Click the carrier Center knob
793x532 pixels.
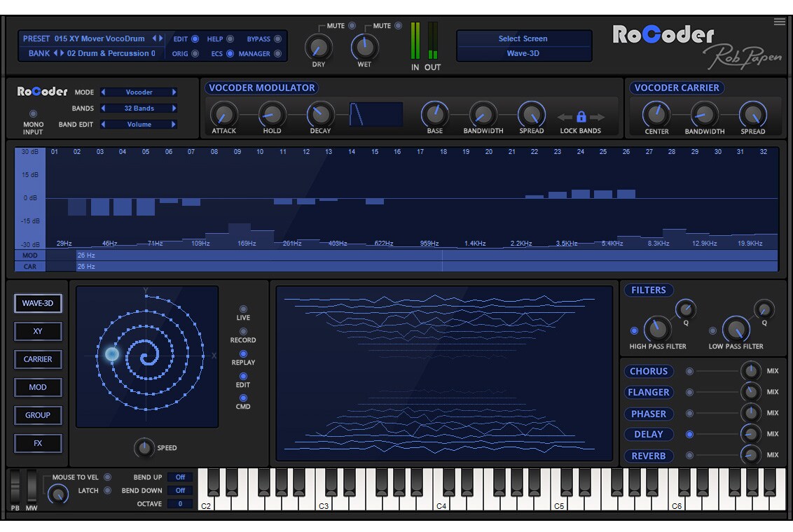pos(656,115)
